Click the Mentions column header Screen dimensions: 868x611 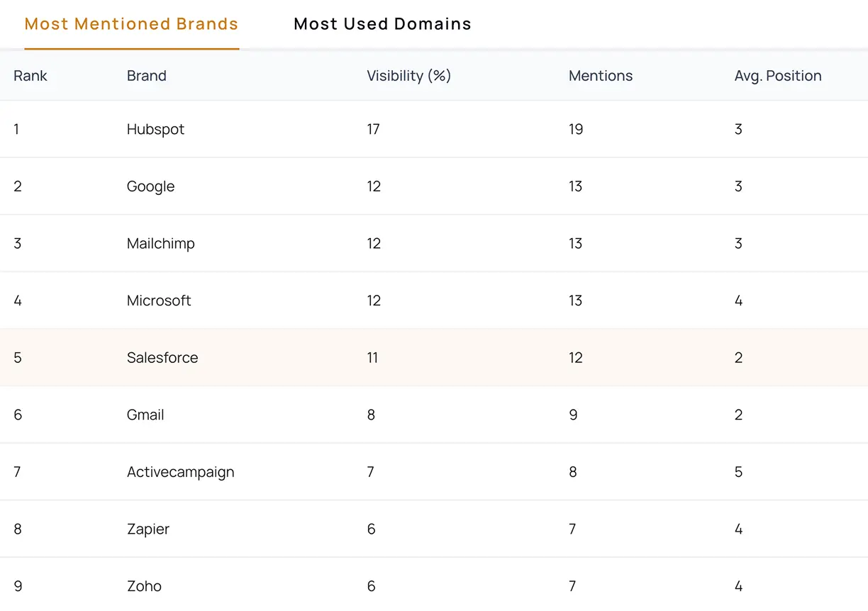pyautogui.click(x=601, y=76)
